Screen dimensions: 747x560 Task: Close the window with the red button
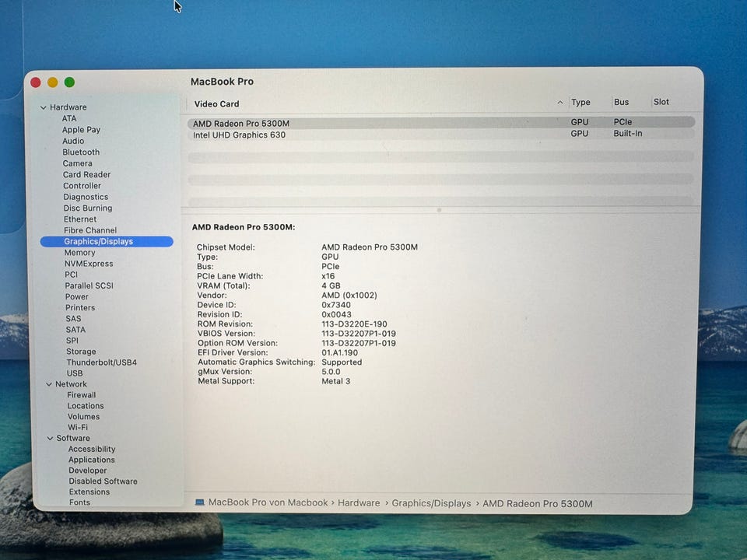click(36, 82)
